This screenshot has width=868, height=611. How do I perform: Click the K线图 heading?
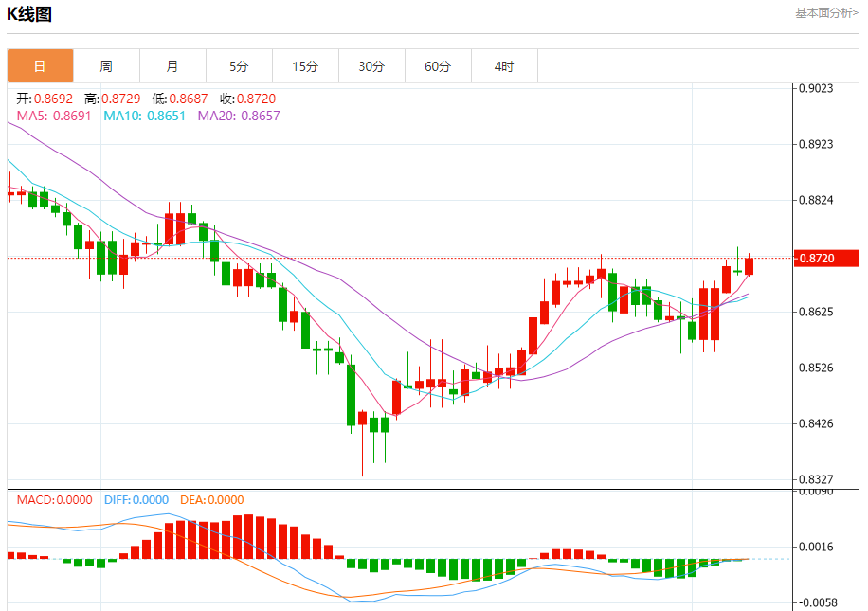29,14
